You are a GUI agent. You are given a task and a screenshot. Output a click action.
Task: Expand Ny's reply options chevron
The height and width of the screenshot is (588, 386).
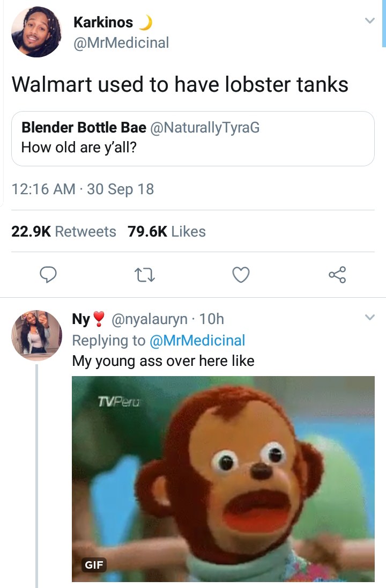click(x=369, y=318)
